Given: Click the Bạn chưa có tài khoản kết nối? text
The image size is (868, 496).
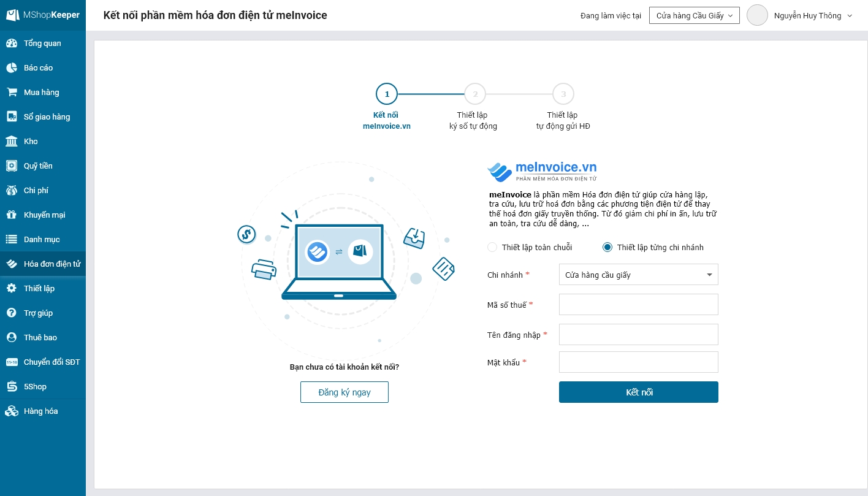Looking at the screenshot, I should click(x=345, y=367).
